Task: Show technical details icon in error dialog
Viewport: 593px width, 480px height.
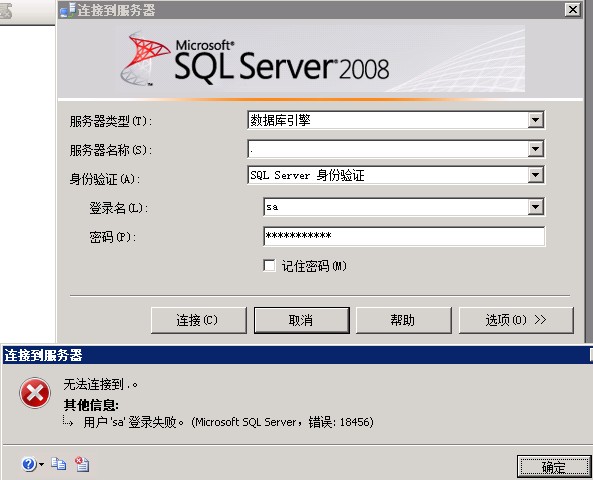Action: pos(82,464)
